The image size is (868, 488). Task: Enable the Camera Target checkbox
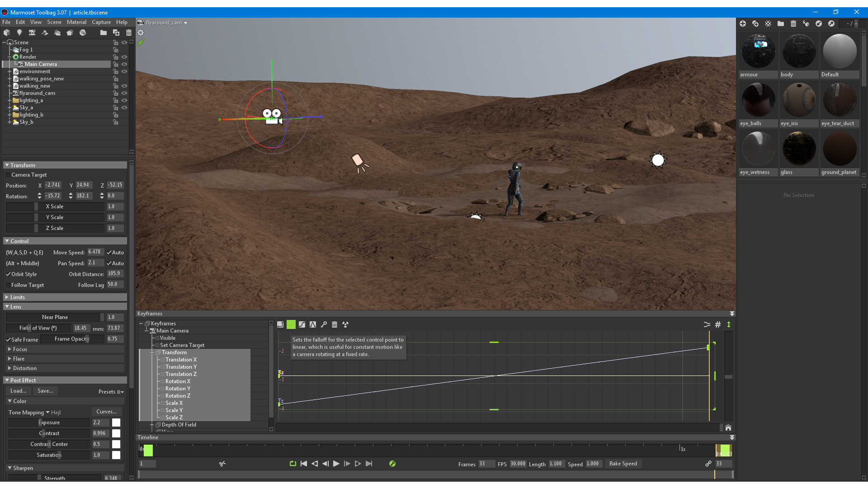point(8,175)
